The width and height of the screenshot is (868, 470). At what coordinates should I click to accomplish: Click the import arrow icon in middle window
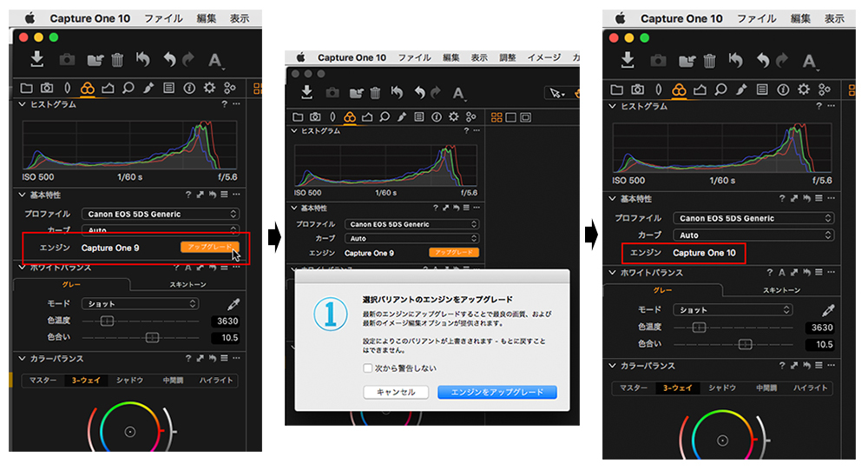307,92
